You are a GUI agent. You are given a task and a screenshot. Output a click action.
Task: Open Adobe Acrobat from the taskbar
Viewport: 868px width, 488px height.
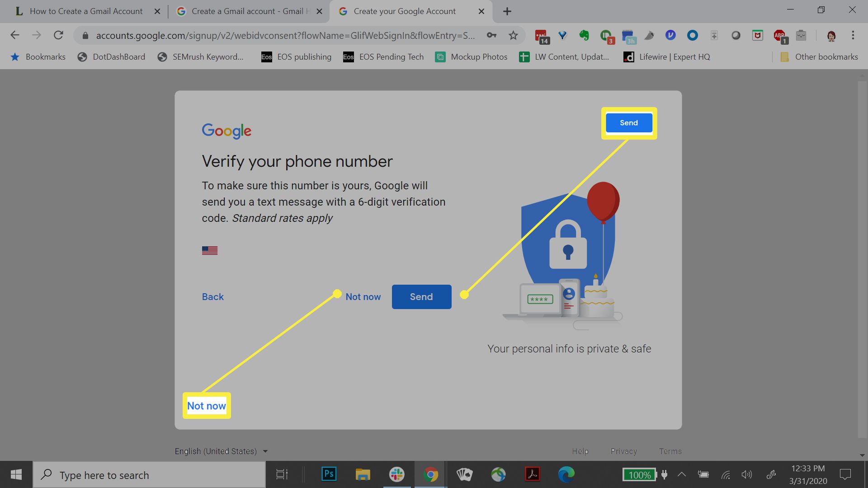pyautogui.click(x=532, y=474)
